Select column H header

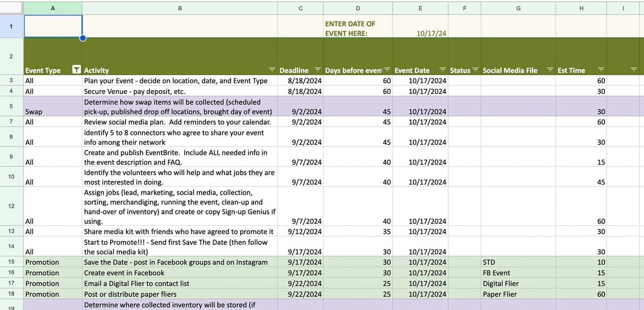(x=581, y=8)
